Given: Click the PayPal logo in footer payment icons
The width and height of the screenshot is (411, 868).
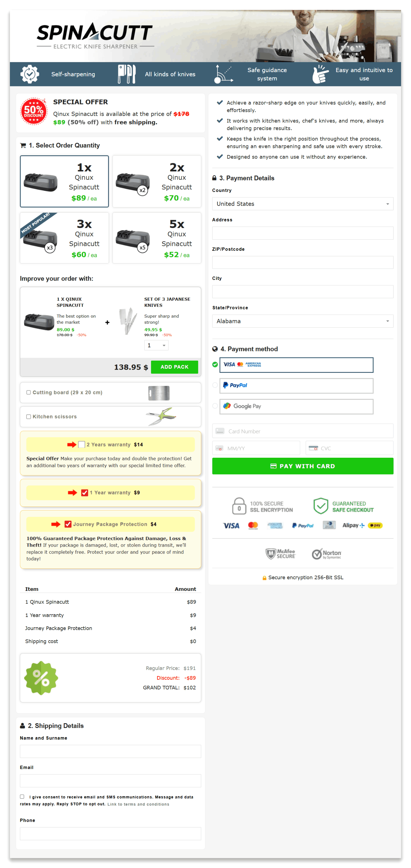Looking at the screenshot, I should click(x=303, y=526).
